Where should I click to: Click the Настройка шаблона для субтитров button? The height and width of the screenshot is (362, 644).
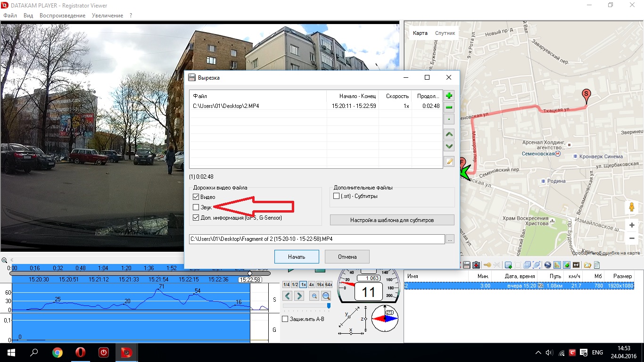tap(392, 220)
